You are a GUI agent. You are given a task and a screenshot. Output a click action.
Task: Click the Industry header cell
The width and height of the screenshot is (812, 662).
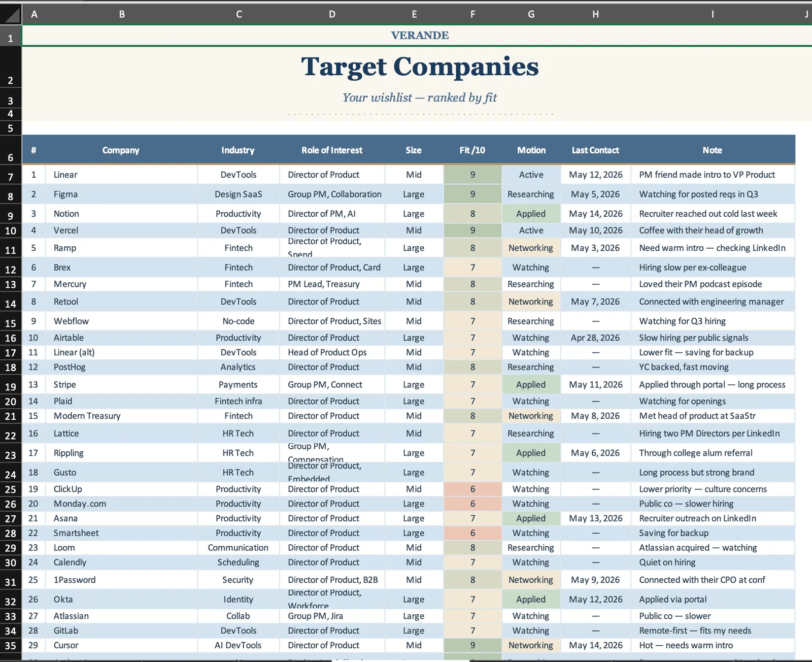tap(238, 150)
